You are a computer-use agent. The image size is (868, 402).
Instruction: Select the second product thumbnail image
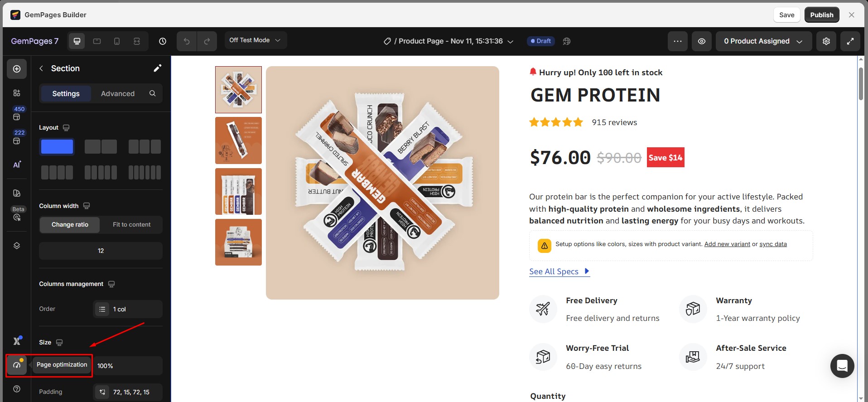click(238, 140)
